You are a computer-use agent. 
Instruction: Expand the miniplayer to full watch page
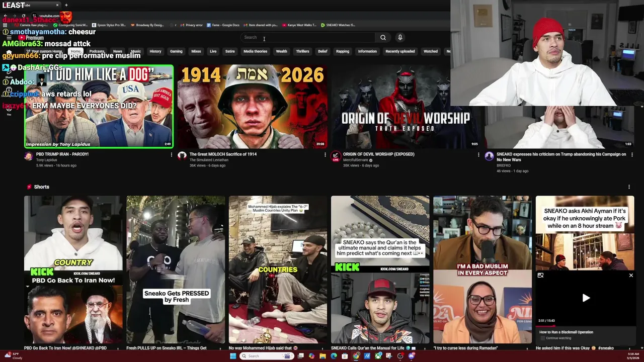coord(540,276)
